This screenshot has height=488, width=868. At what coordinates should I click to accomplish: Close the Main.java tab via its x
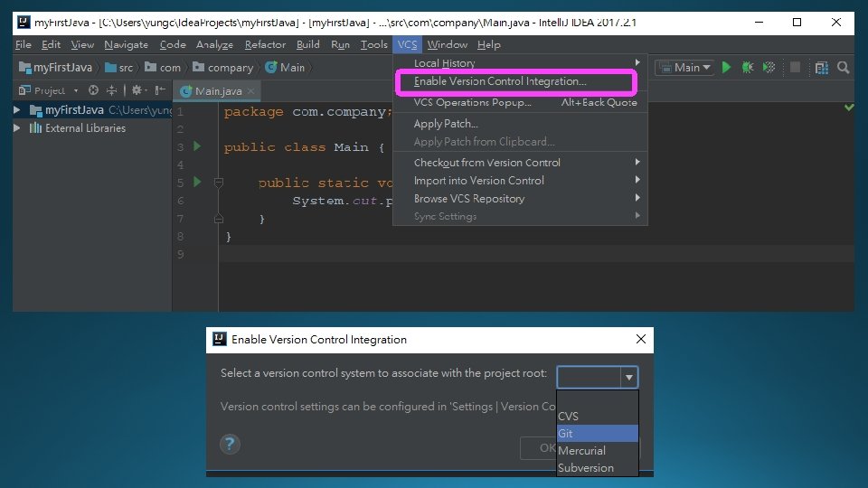pos(251,90)
